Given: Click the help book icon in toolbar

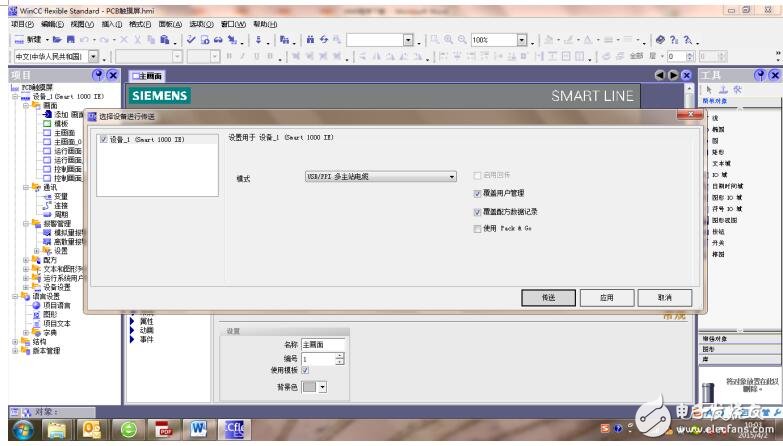Looking at the screenshot, I should (660, 39).
